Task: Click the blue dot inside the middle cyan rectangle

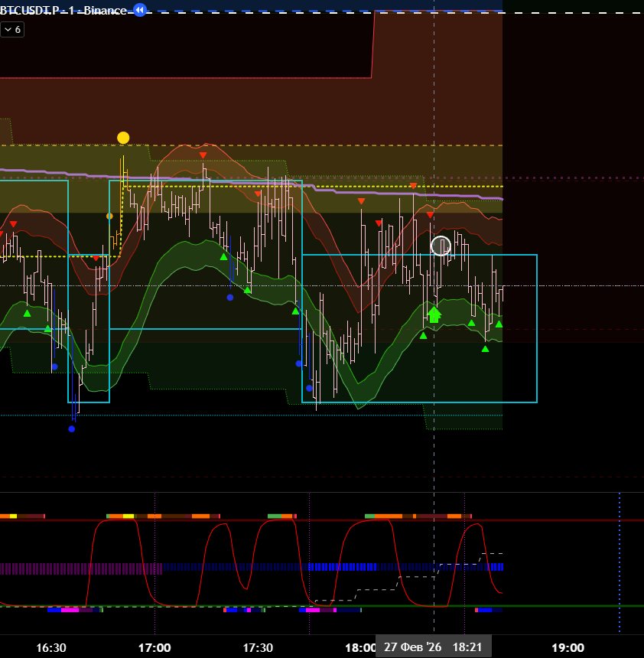Action: (x=230, y=298)
